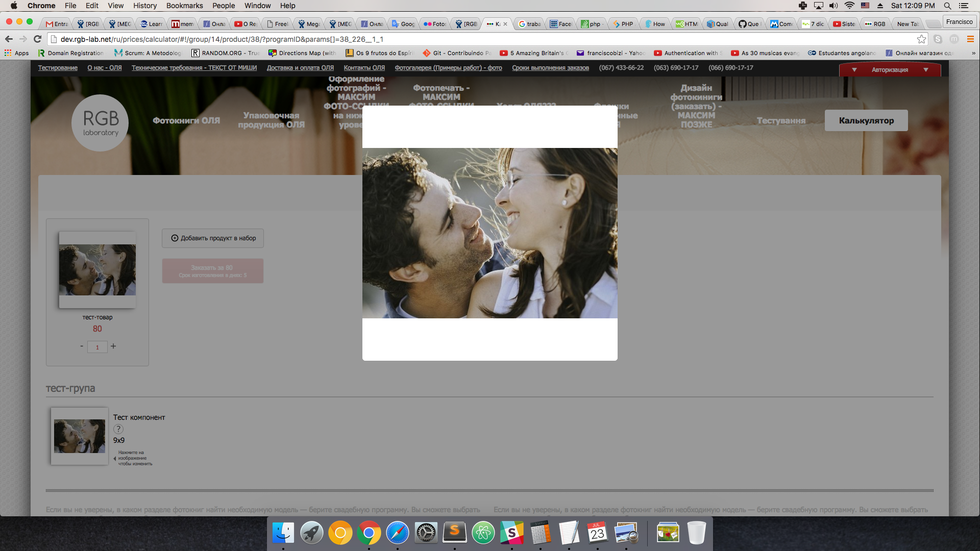Show more bookmarks overflow chevron
Viewport: 980px width, 551px height.
coord(973,53)
